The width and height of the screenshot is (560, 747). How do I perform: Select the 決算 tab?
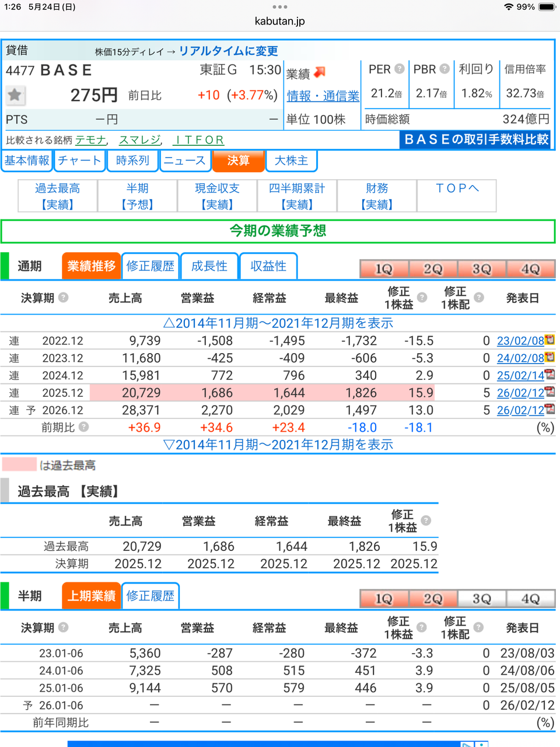click(x=238, y=160)
